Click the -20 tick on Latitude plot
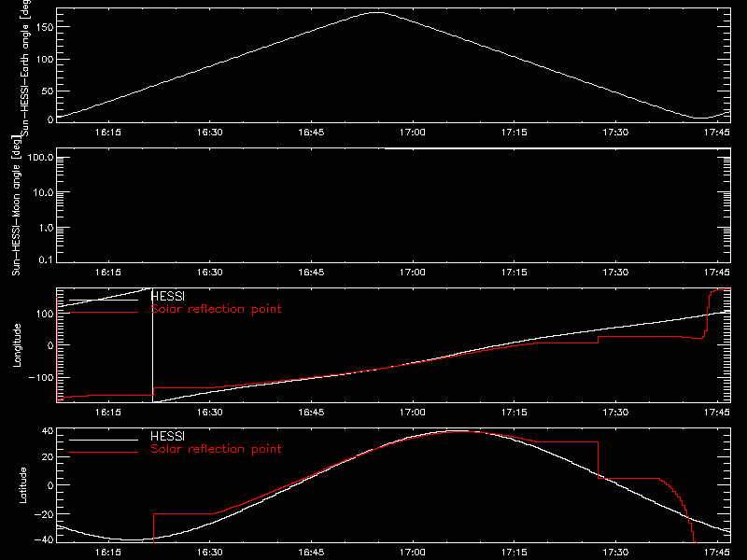The height and width of the screenshot is (560, 747). click(44, 514)
